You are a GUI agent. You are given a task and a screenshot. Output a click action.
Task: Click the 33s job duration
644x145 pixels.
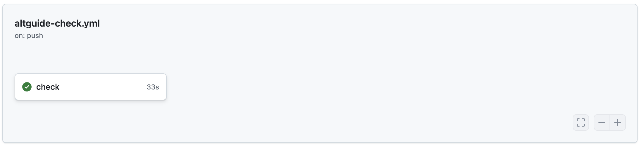(x=153, y=87)
